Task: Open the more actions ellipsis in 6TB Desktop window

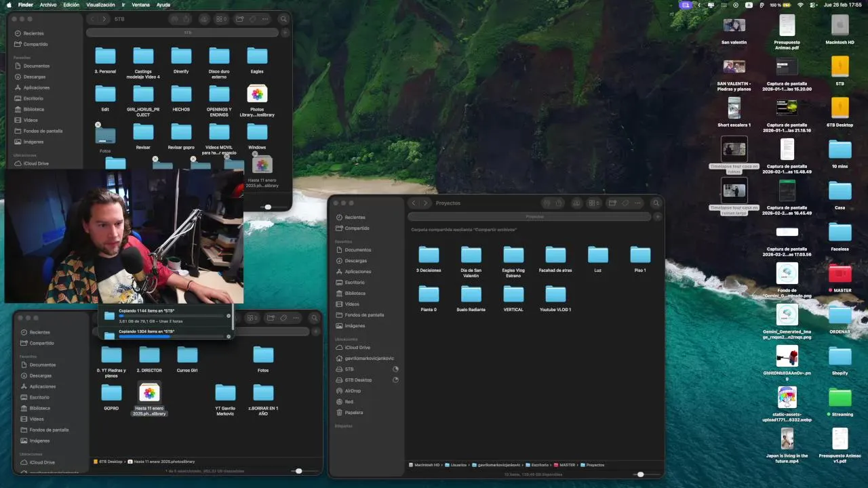Action: (296, 318)
